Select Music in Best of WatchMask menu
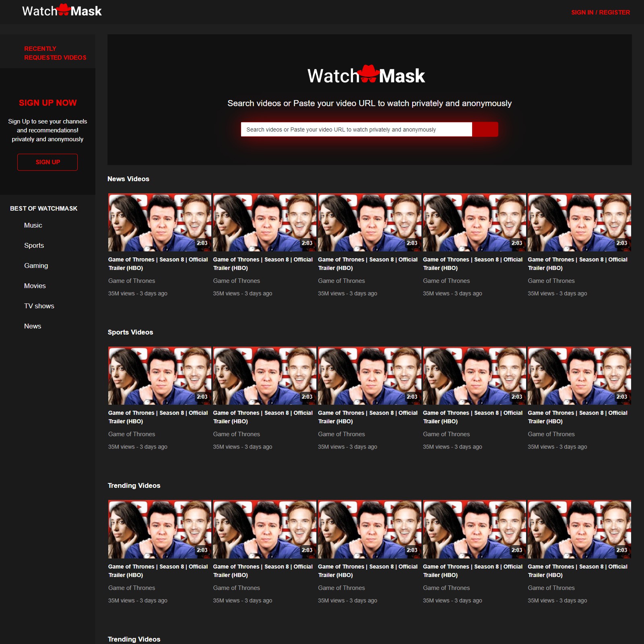 click(33, 225)
